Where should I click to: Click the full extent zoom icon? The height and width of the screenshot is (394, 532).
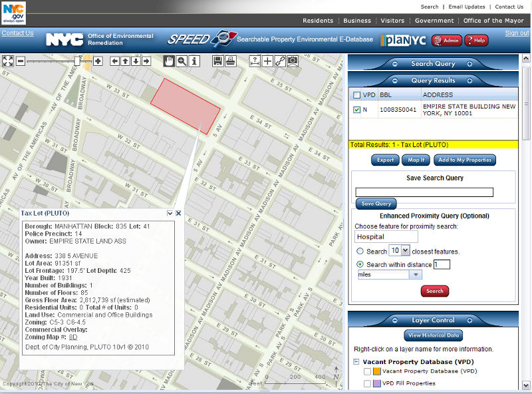tap(8, 61)
